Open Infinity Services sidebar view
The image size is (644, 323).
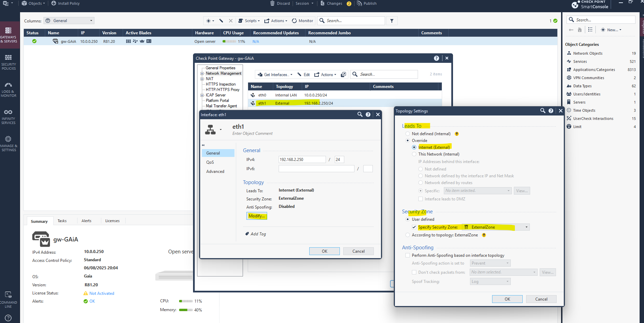tap(9, 116)
